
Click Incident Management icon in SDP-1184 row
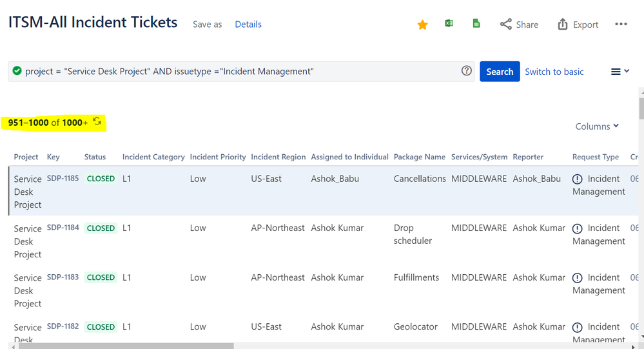pyautogui.click(x=577, y=228)
